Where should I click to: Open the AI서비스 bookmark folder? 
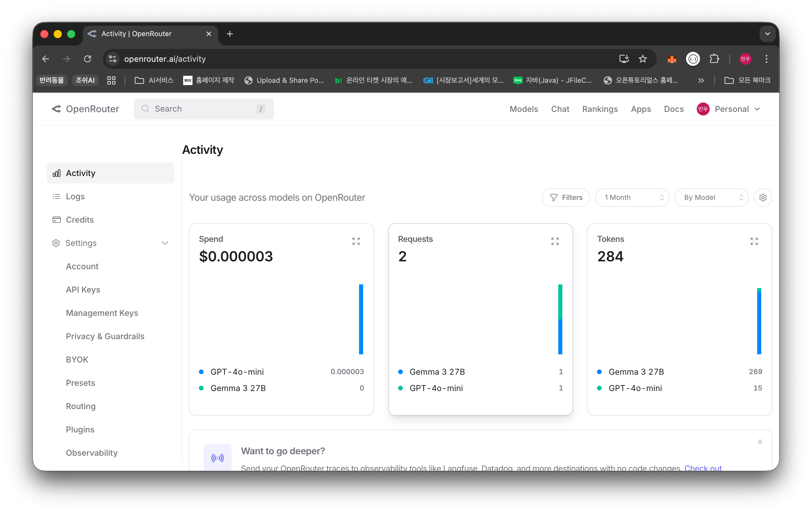(x=154, y=80)
